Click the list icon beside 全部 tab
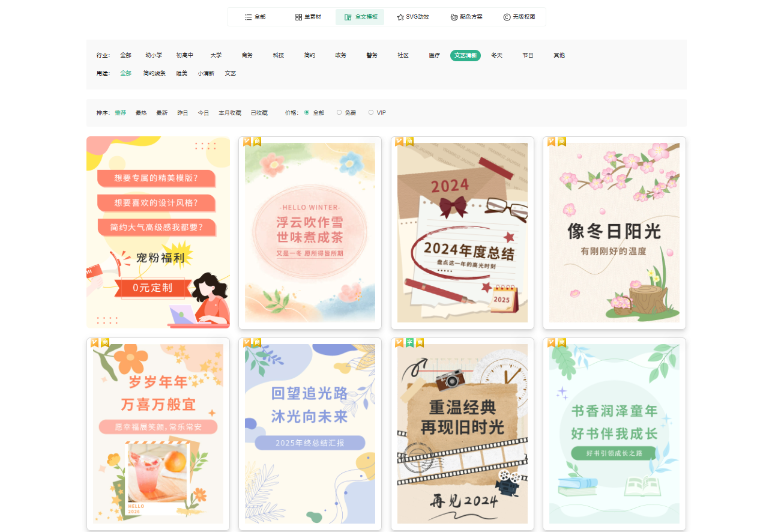The image size is (775, 532). coord(249,17)
